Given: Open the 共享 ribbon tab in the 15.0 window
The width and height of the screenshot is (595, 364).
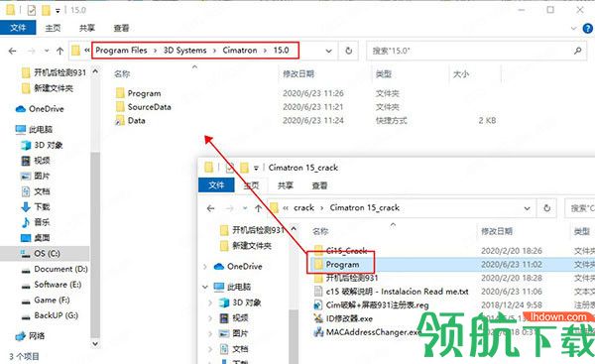Looking at the screenshot, I should point(87,28).
